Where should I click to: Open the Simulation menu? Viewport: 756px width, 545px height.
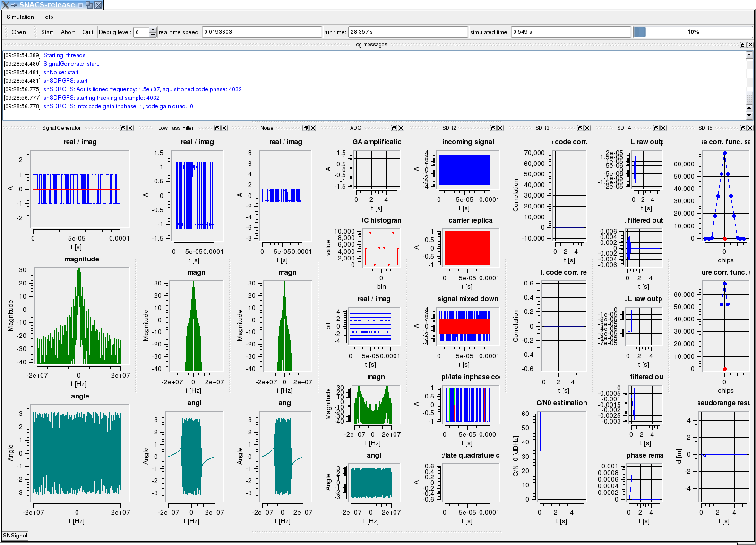(20, 17)
